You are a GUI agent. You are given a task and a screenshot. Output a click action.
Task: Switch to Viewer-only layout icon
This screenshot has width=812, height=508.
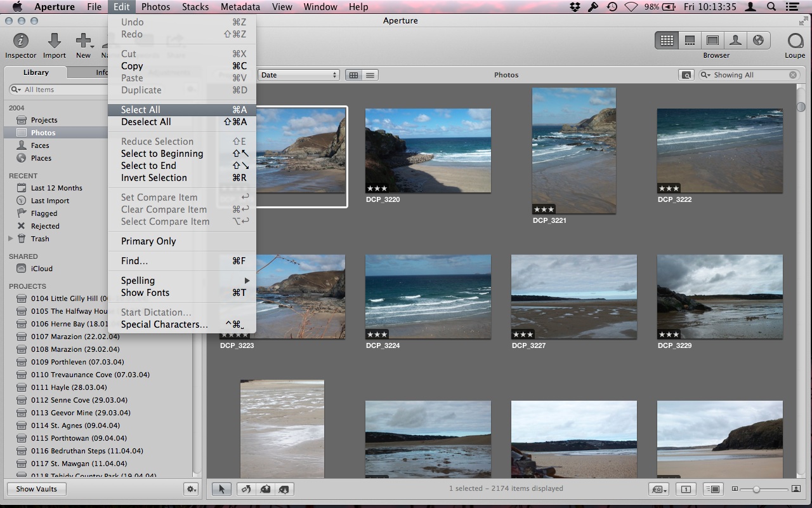712,41
